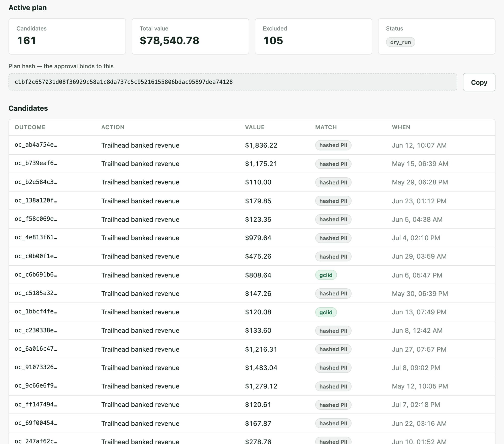Image resolution: width=504 pixels, height=444 pixels.
Task: Click the Jun 6, 05:47 PM timestamp
Action: [417, 275]
